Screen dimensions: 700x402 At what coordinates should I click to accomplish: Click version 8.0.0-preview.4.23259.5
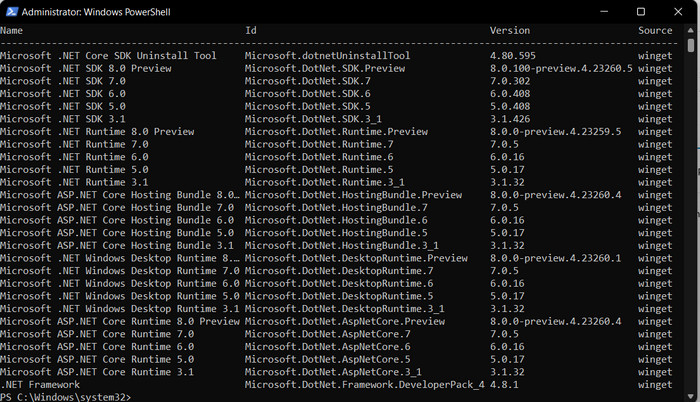pyautogui.click(x=555, y=132)
